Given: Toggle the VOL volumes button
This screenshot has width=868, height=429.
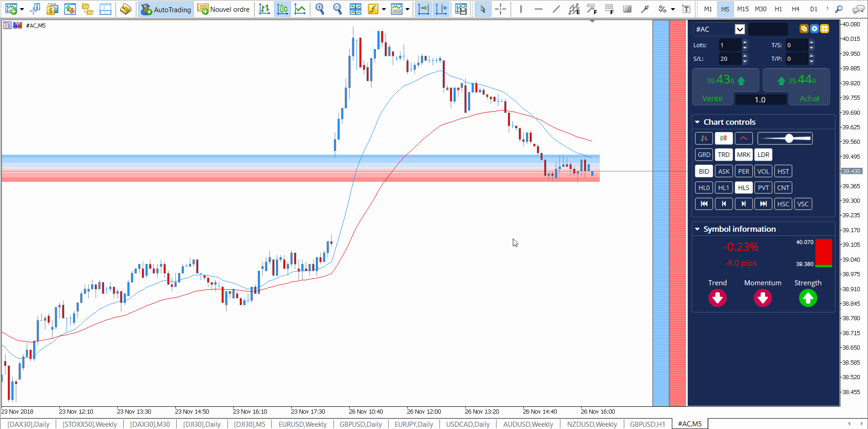Looking at the screenshot, I should tap(763, 171).
